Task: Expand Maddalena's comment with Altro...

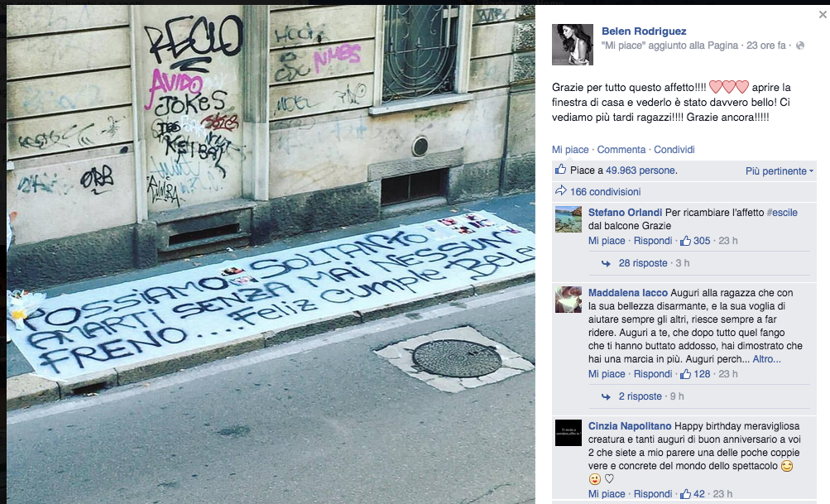Action: click(766, 359)
